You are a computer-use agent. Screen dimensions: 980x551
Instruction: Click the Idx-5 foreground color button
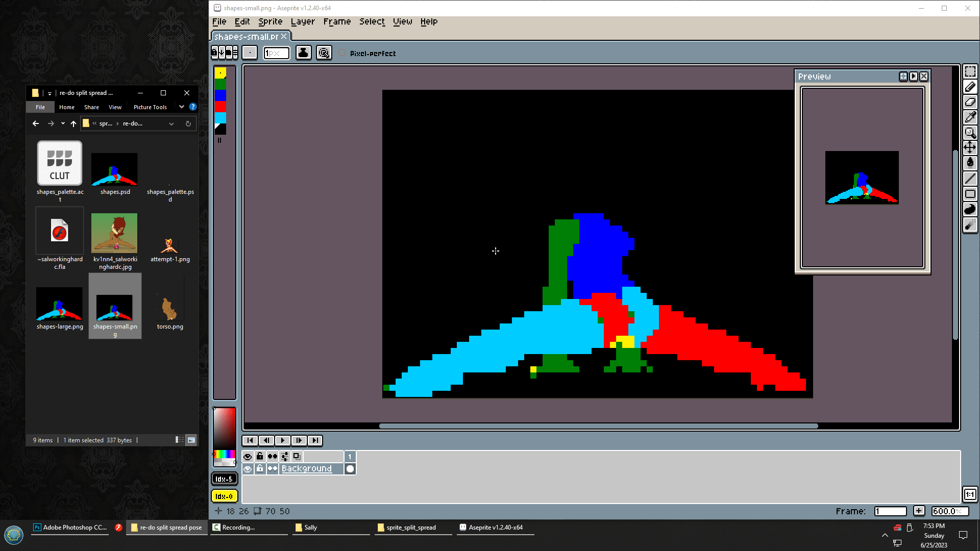[224, 479]
